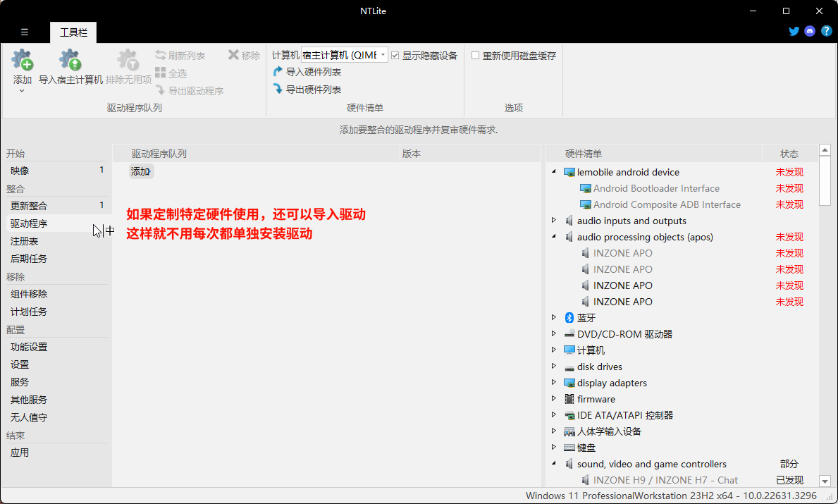Open the blue help question icon

click(x=826, y=32)
